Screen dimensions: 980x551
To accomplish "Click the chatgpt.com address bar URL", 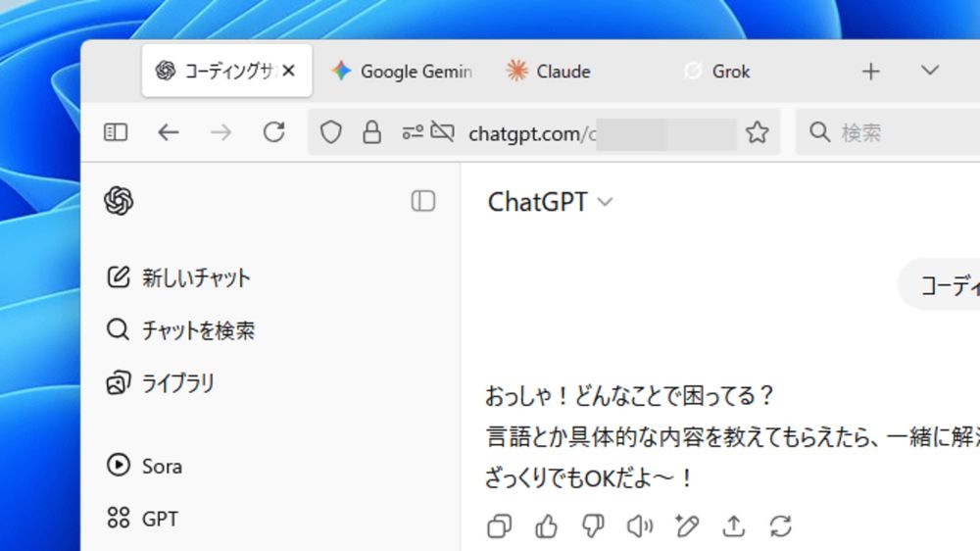I will tap(532, 133).
